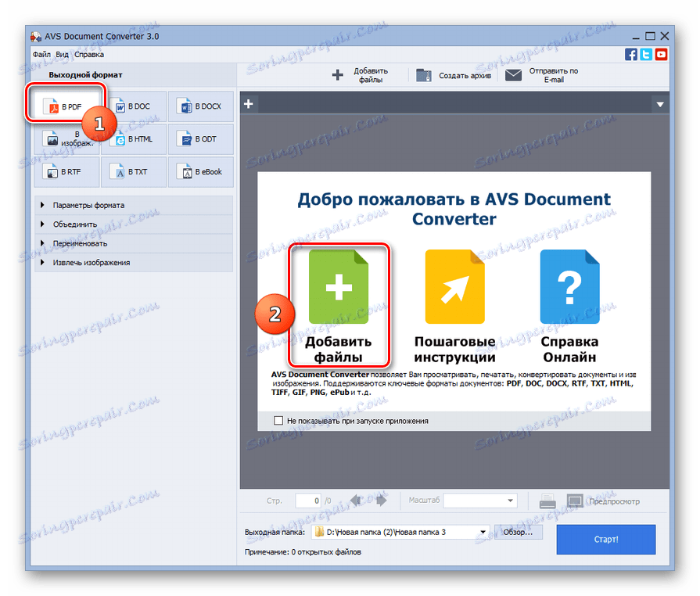The width and height of the screenshot is (700, 596).
Task: Click 'Пошаговые инструкции' caption text
Action: coord(454,349)
